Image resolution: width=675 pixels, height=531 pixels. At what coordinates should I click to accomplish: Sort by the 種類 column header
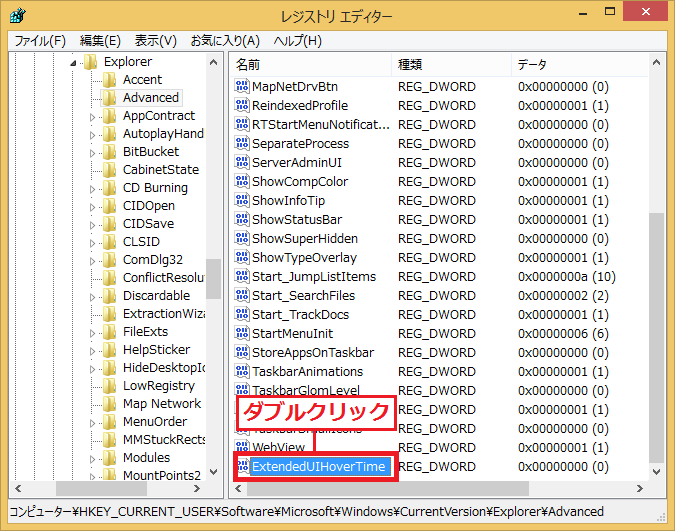pyautogui.click(x=452, y=65)
